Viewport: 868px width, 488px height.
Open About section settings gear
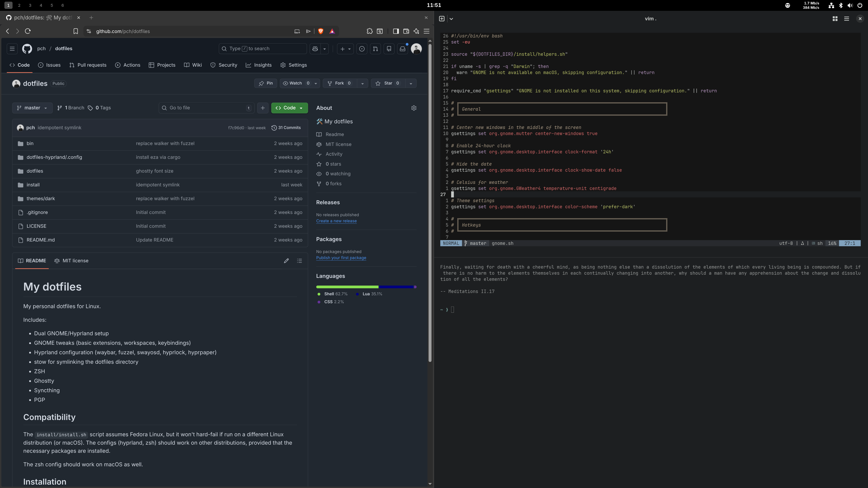tap(414, 108)
